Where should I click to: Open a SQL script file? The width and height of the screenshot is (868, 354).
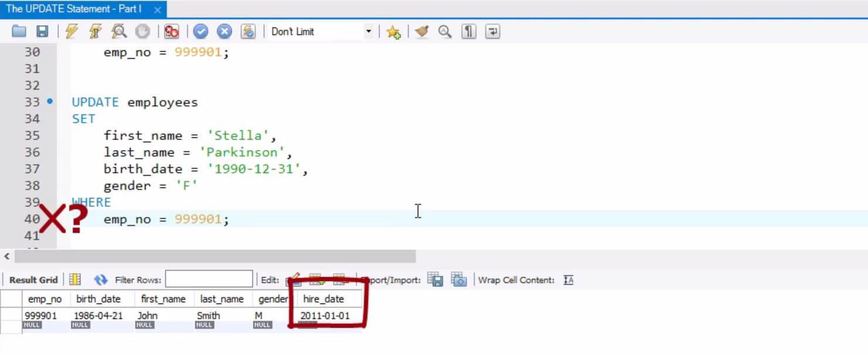tap(18, 31)
